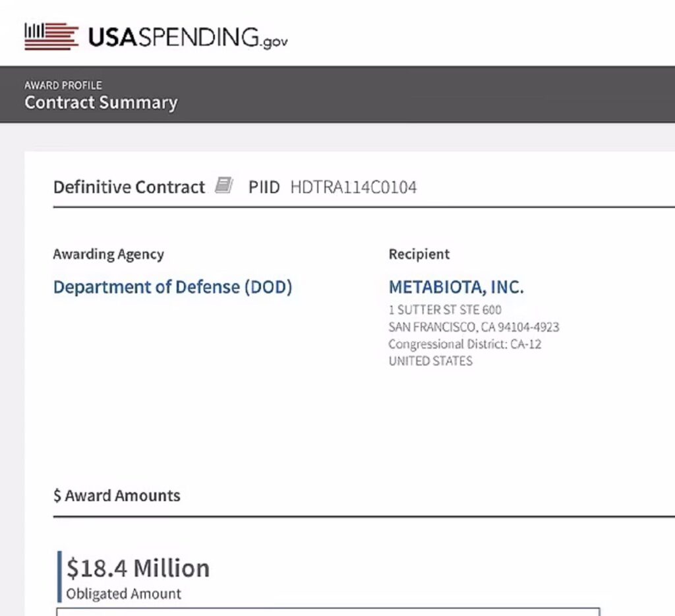Click the blue obligated amount indicator bar
The width and height of the screenshot is (675, 616).
59,576
